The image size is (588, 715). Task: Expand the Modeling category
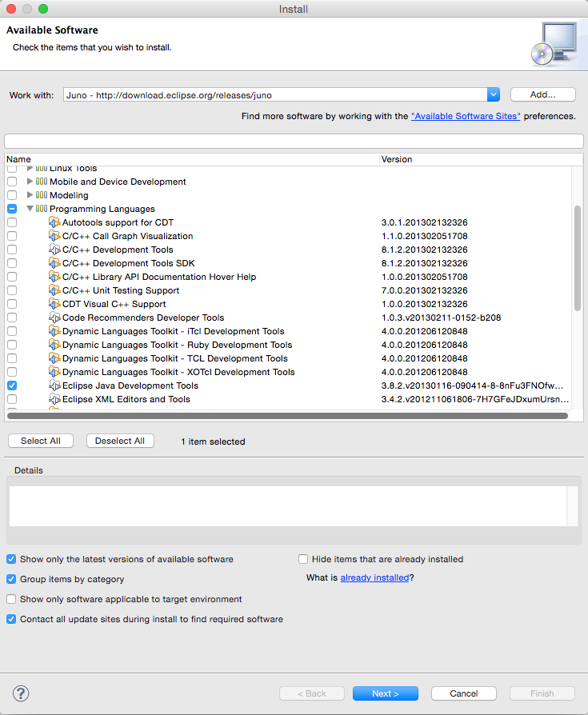[x=30, y=195]
